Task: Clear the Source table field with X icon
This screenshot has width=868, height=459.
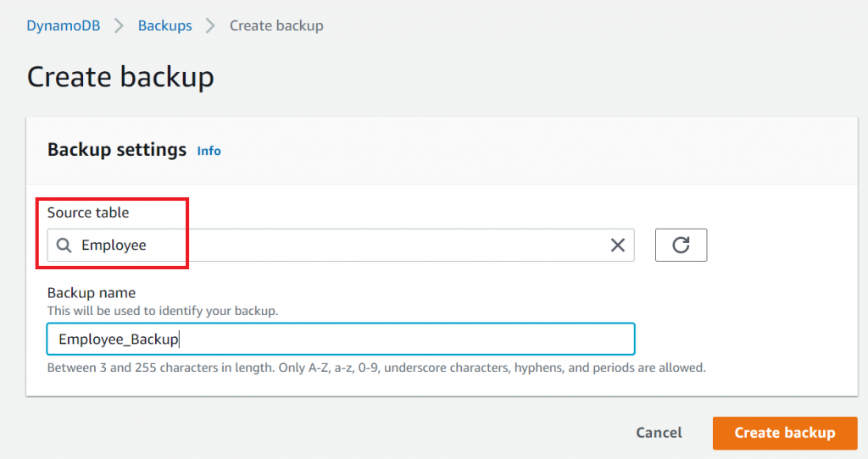Action: [618, 245]
